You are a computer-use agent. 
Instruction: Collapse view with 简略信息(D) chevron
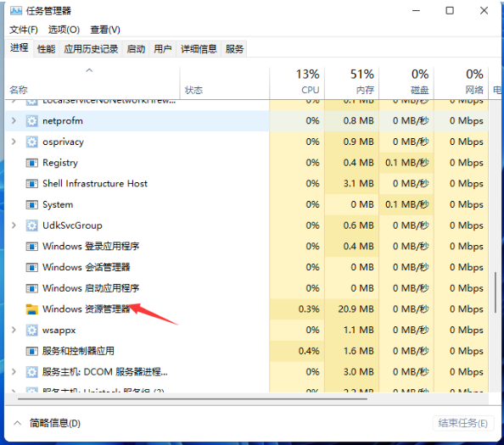pos(17,423)
